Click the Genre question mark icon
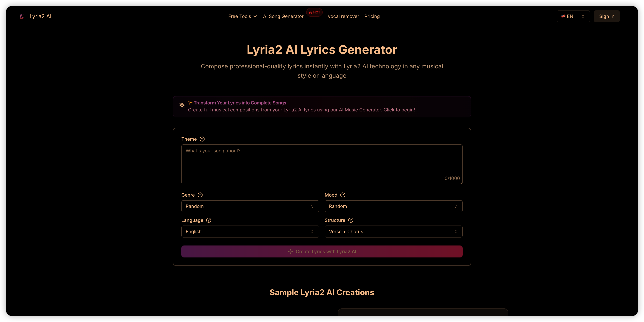 [x=200, y=195]
